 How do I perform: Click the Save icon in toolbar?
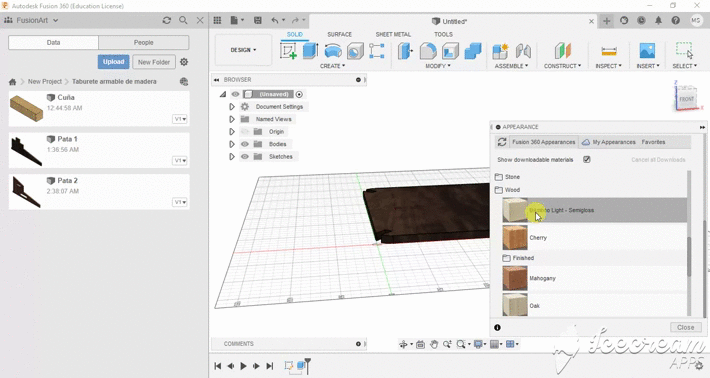tap(258, 20)
